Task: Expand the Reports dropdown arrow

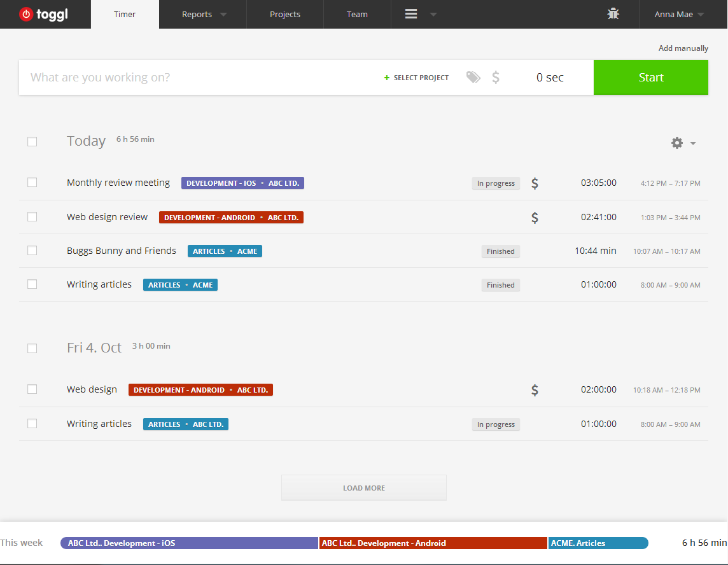Action: (223, 15)
